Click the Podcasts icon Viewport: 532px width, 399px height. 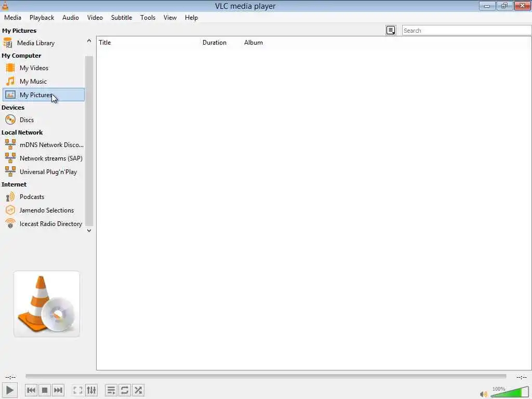tap(10, 197)
